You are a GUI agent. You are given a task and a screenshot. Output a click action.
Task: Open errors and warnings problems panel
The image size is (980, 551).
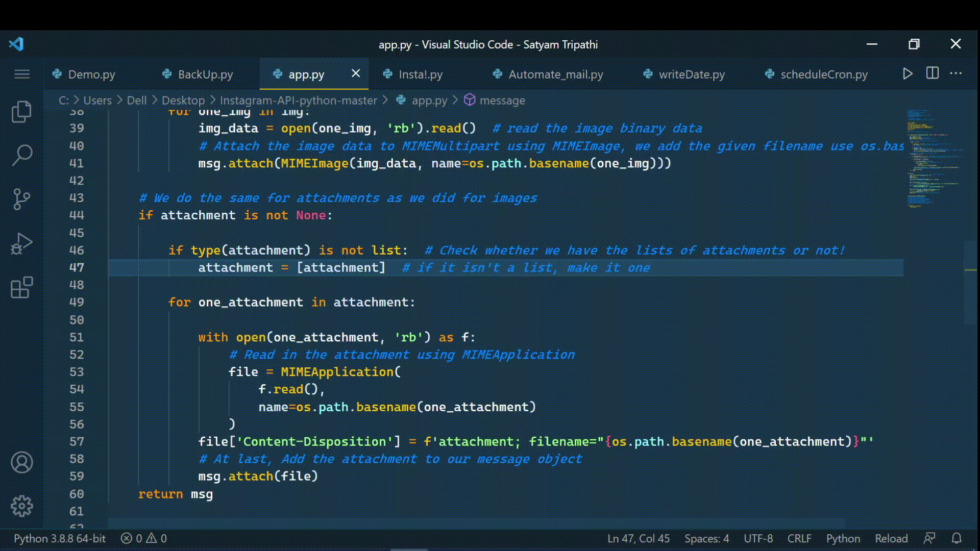click(x=144, y=538)
